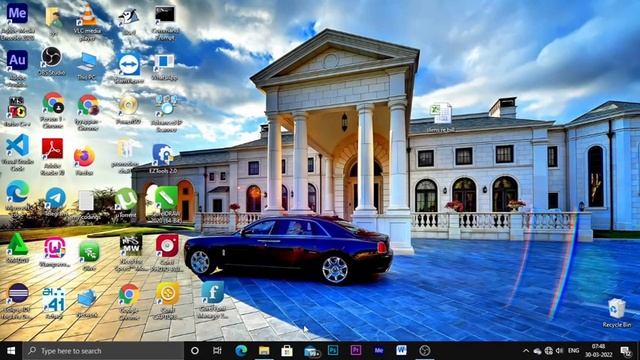Launch Edge from the taskbar
Viewport: 640px width, 360px height.
click(241, 351)
